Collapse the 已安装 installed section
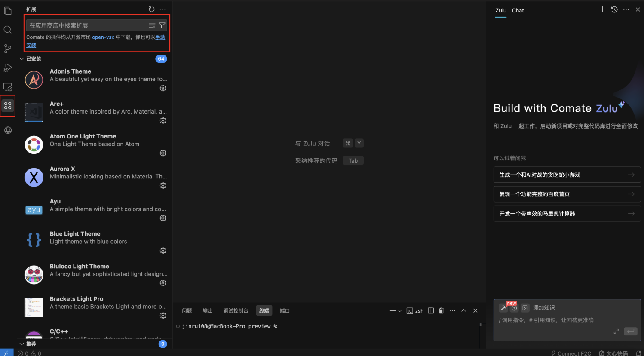644x356 pixels. pyautogui.click(x=94, y=59)
